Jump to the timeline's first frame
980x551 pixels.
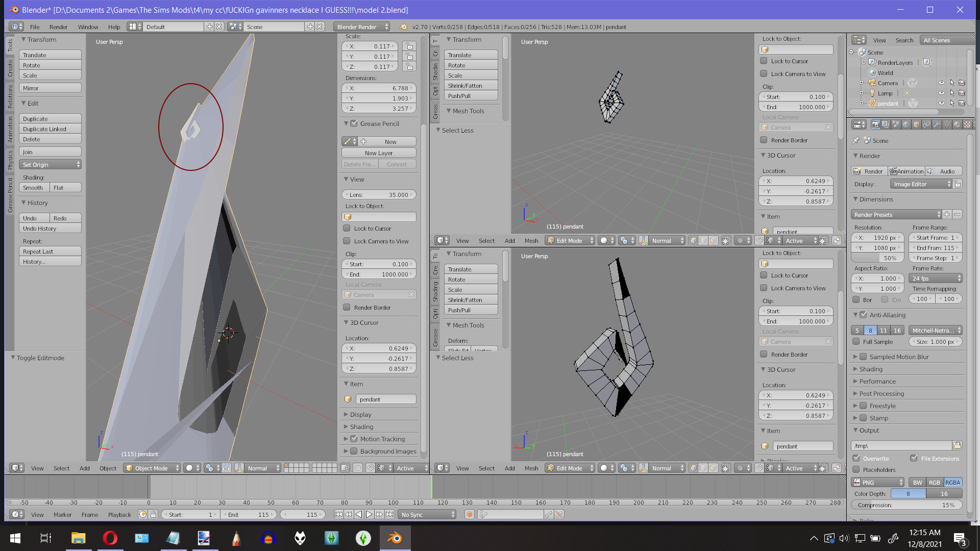[338, 515]
